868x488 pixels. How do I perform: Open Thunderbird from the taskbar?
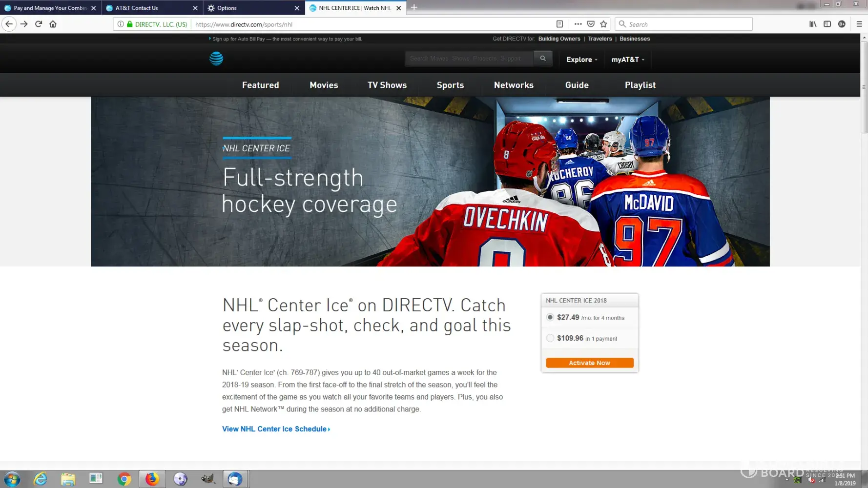click(236, 479)
